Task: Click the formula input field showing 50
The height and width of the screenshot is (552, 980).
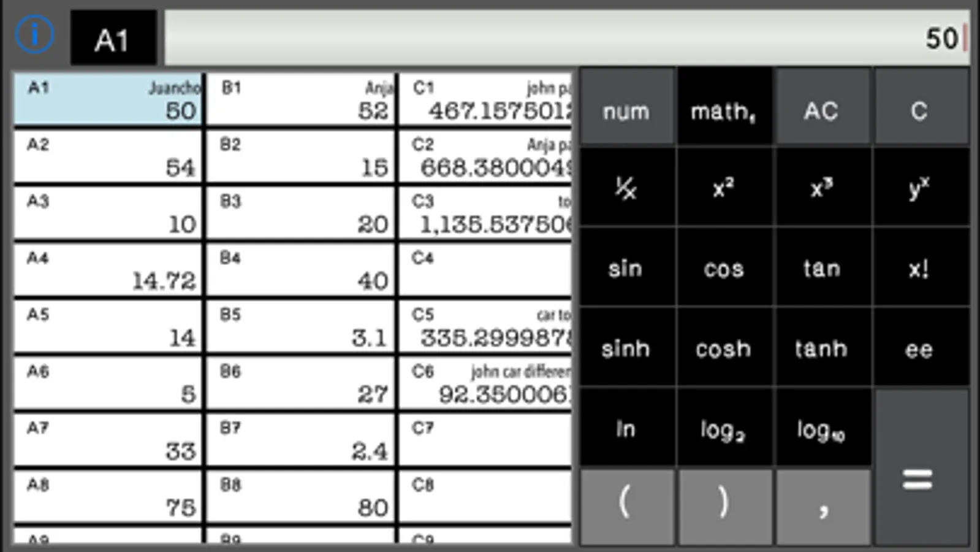Action: coord(567,37)
